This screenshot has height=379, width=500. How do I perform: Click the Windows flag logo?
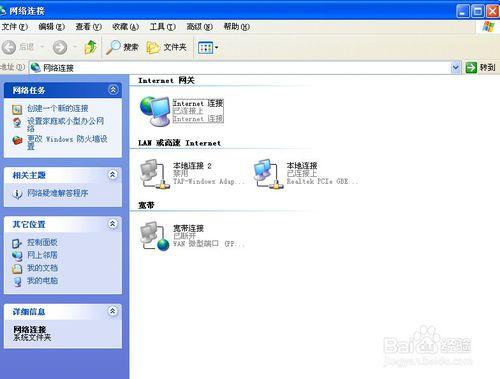(488, 27)
